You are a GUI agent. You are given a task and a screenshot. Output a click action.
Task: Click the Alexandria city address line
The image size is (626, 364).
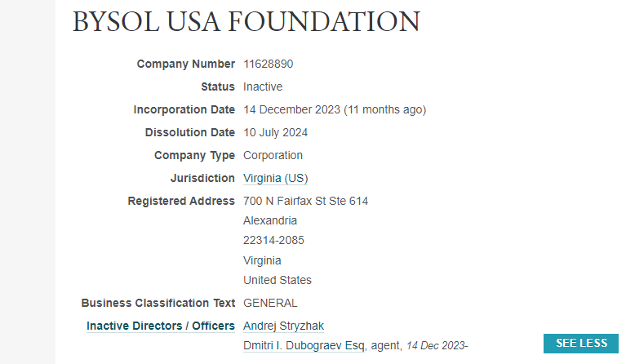point(270,220)
